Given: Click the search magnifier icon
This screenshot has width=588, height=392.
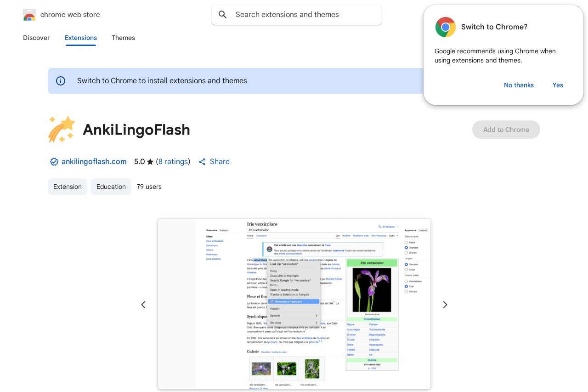Looking at the screenshot, I should coord(223,15).
